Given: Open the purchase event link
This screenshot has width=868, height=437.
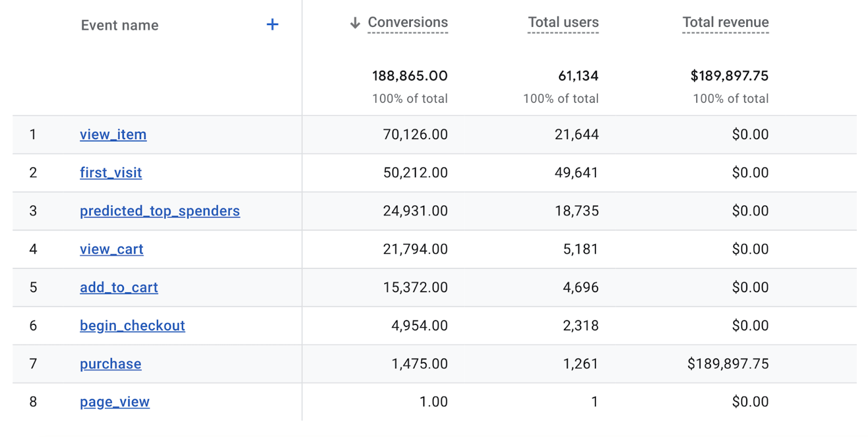Looking at the screenshot, I should (111, 364).
